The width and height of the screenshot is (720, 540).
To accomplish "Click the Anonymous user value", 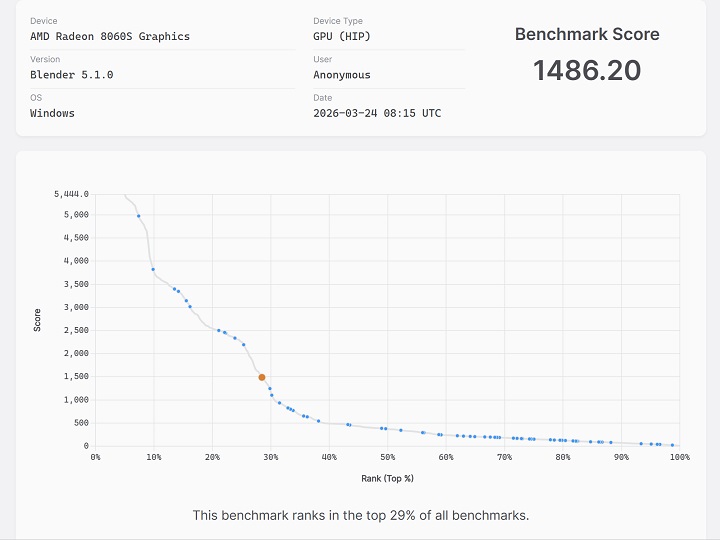I will pyautogui.click(x=341, y=75).
